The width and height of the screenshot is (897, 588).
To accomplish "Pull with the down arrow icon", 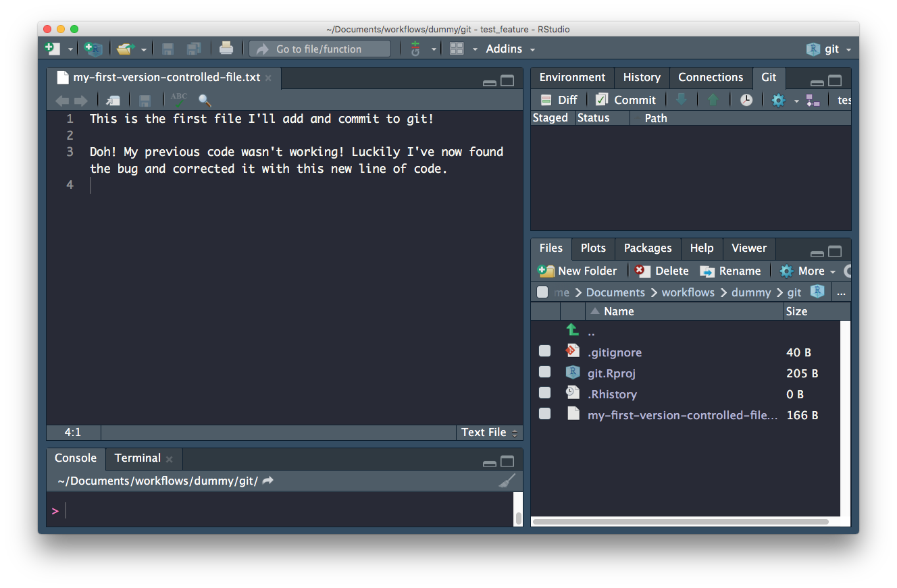I will tap(681, 100).
